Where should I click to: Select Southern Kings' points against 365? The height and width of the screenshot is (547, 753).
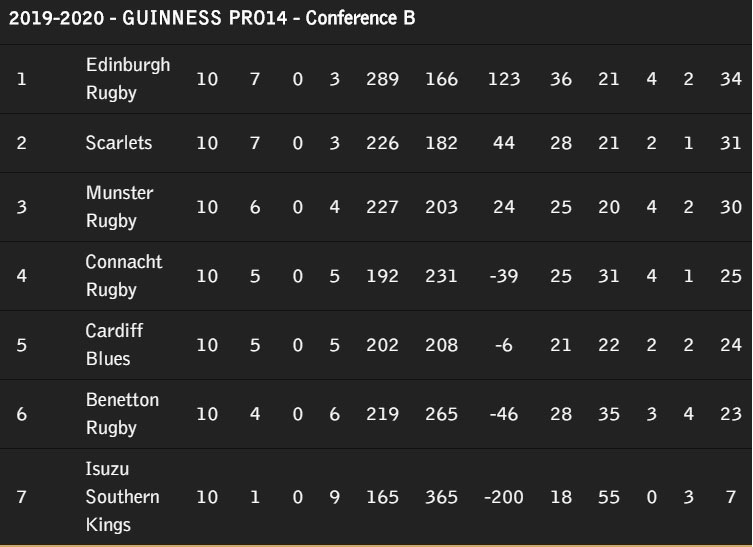[x=441, y=497]
